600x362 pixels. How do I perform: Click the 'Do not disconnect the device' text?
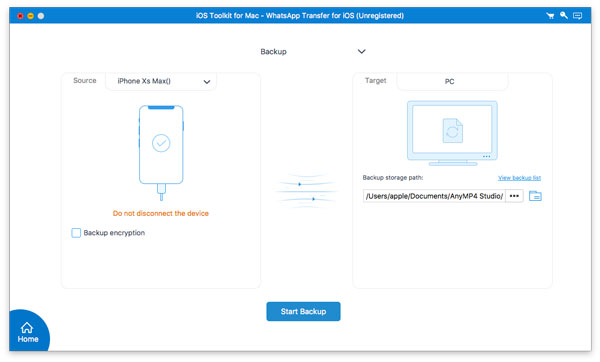pos(161,214)
